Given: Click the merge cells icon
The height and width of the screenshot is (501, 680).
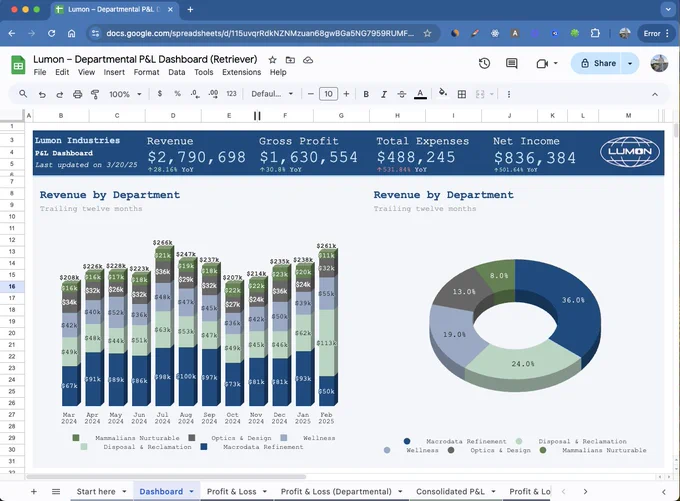Looking at the screenshot, I should (x=480, y=94).
